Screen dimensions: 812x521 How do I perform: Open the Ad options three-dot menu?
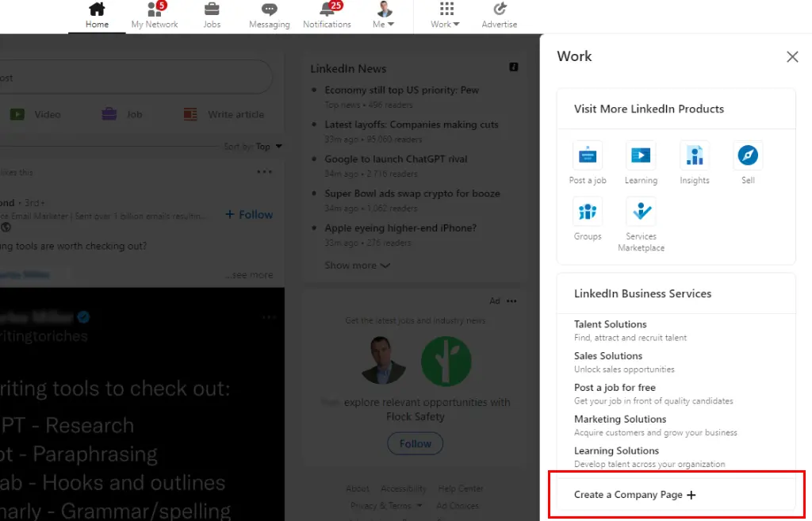(511, 301)
